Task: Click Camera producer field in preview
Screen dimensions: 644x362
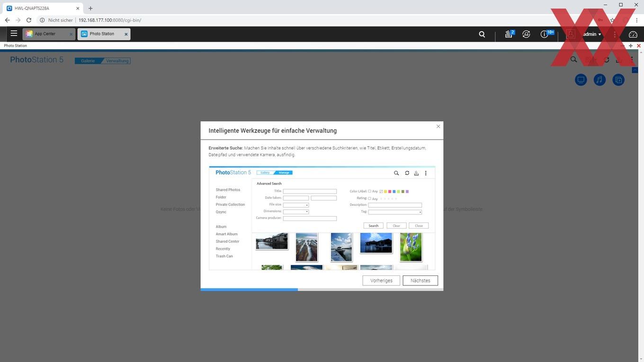Action: 310,218
